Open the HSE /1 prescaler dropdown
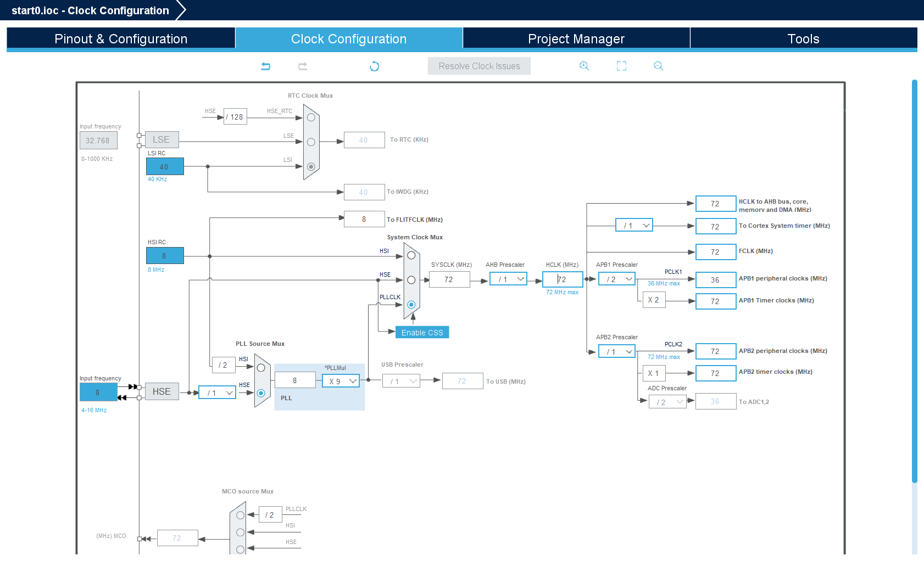Image resolution: width=924 pixels, height=561 pixels. click(217, 392)
